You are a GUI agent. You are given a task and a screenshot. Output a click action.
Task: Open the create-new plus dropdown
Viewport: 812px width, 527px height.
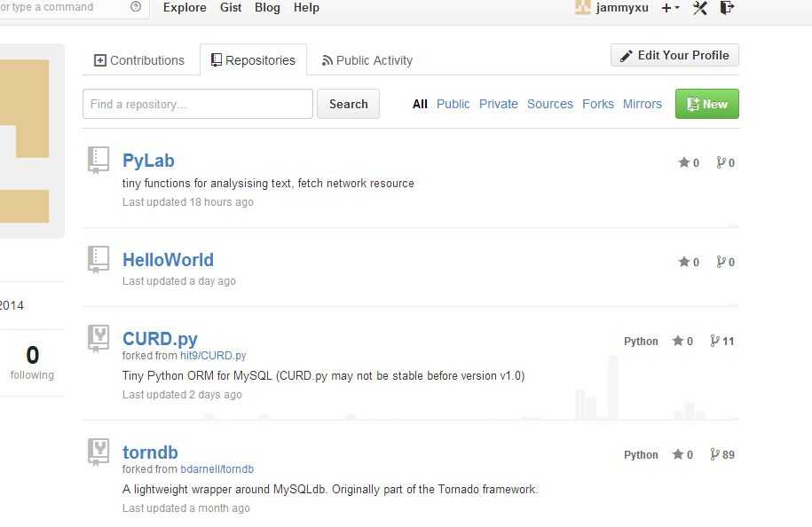pyautogui.click(x=670, y=8)
